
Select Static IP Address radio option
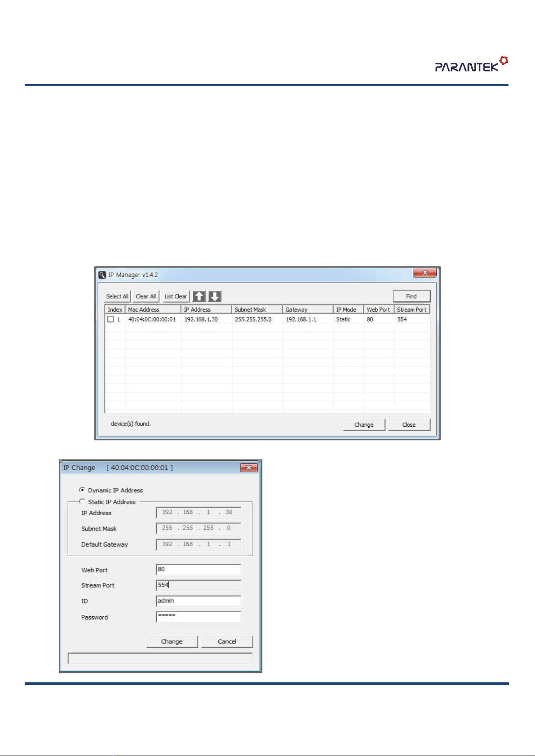[x=82, y=502]
